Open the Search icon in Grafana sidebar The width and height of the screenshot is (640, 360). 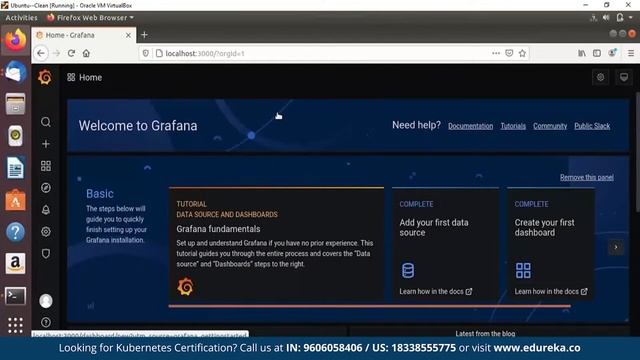click(x=46, y=122)
